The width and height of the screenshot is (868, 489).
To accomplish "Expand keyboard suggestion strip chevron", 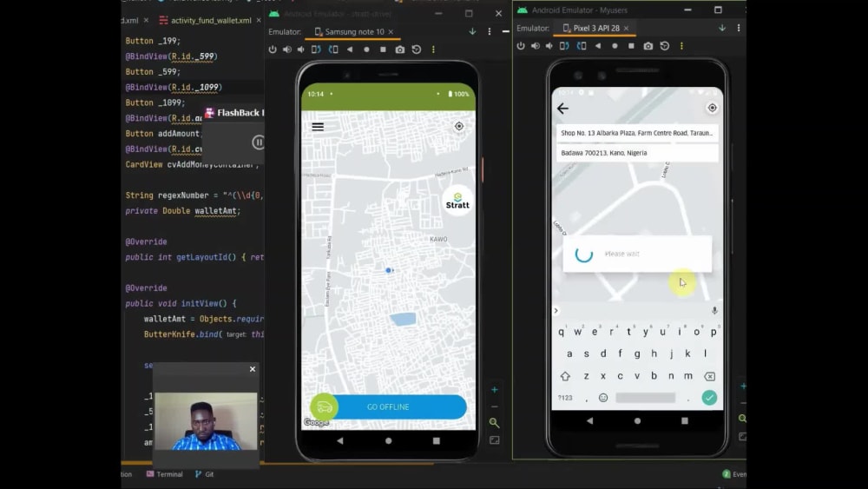I will point(556,311).
